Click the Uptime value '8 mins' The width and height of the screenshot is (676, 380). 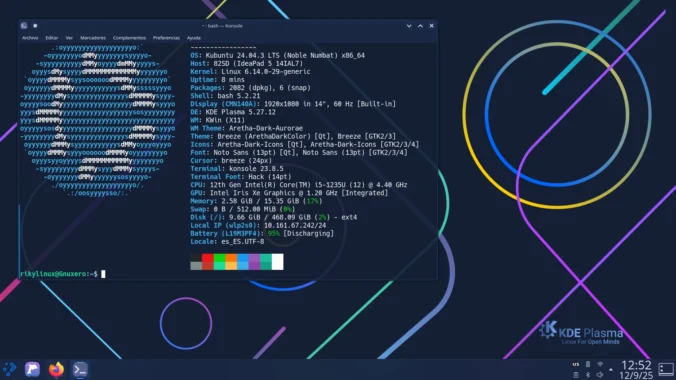[x=233, y=80]
